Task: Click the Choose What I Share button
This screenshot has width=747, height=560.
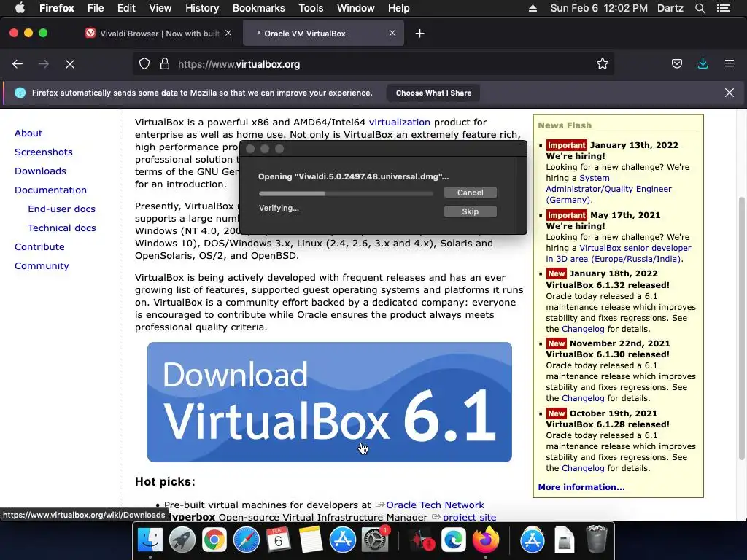Action: pos(433,93)
